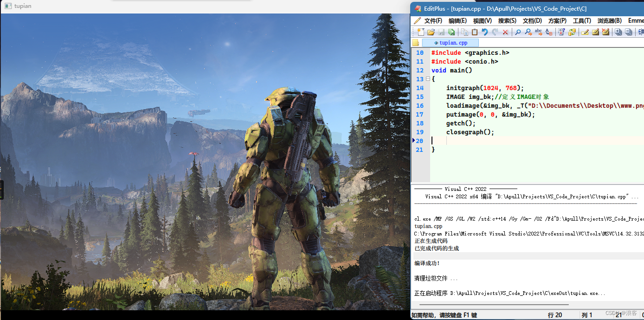Viewport: 644px width, 320px height.
Task: Click the EditPlus title bar app icon
Action: pyautogui.click(x=418, y=8)
